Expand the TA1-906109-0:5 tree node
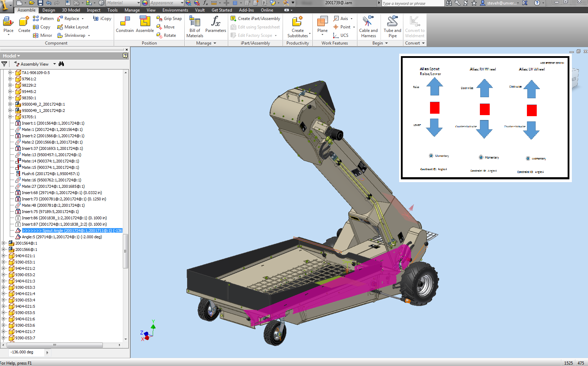 9,73
